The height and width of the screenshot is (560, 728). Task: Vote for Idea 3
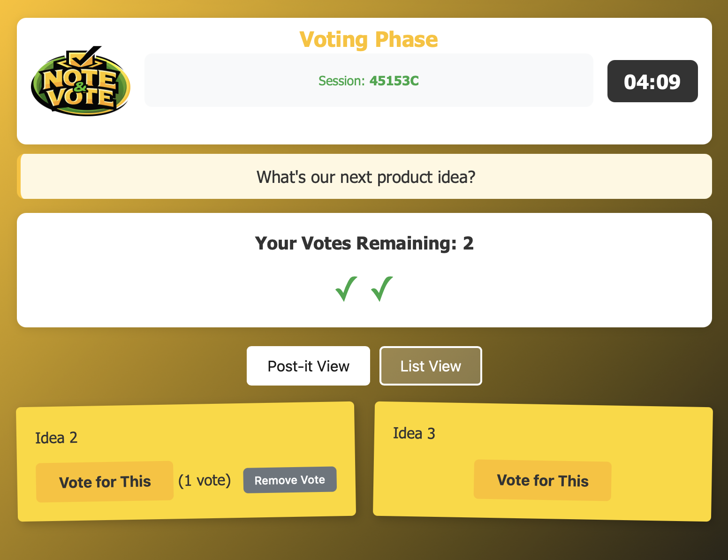click(542, 480)
